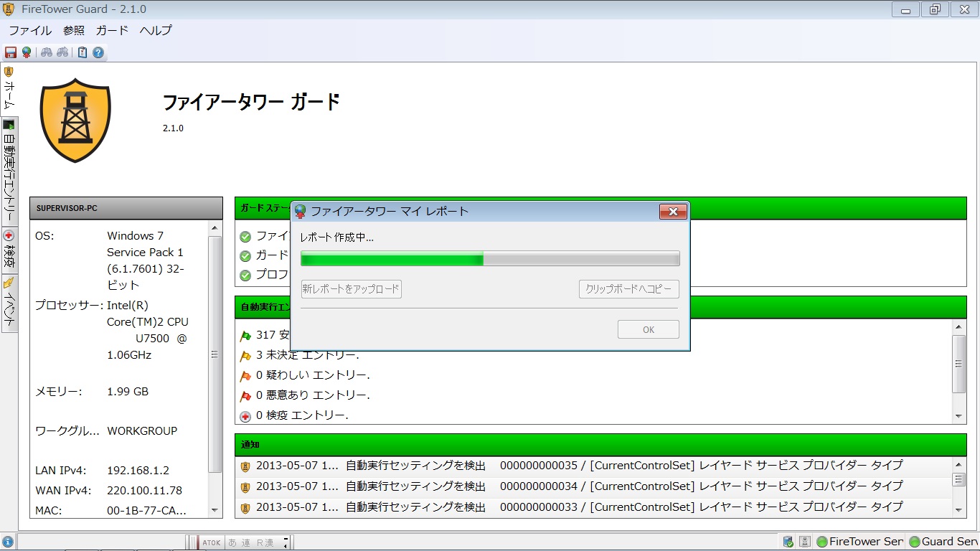Switch to the 自動実行エントリー side tab
This screenshot has width=980, height=551.
9,172
